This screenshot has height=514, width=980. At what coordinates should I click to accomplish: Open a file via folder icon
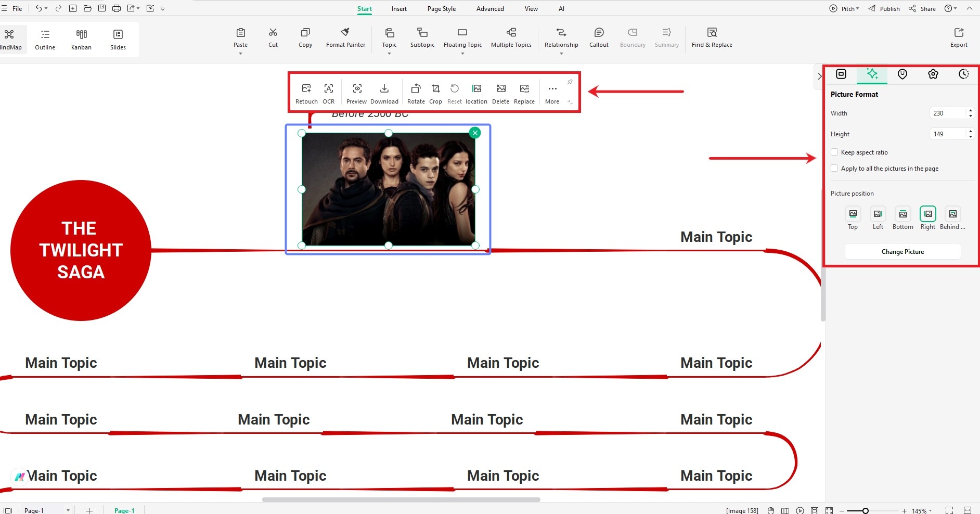pyautogui.click(x=87, y=8)
